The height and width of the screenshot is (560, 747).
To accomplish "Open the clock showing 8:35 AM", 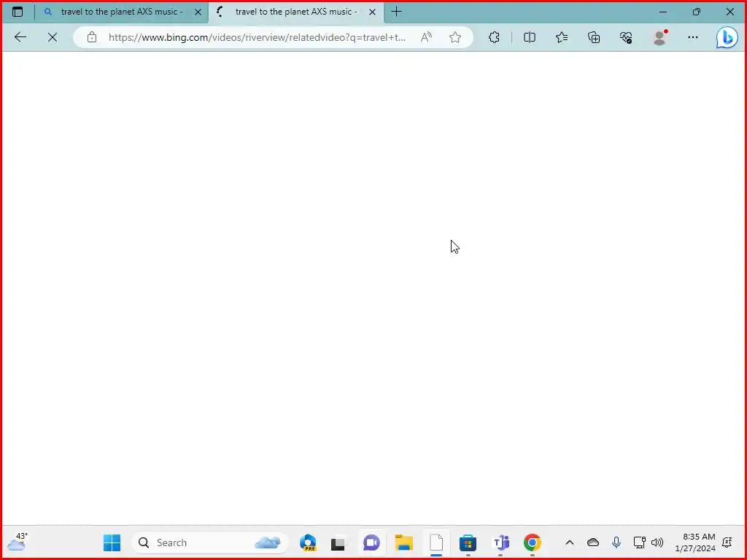I will click(x=695, y=542).
